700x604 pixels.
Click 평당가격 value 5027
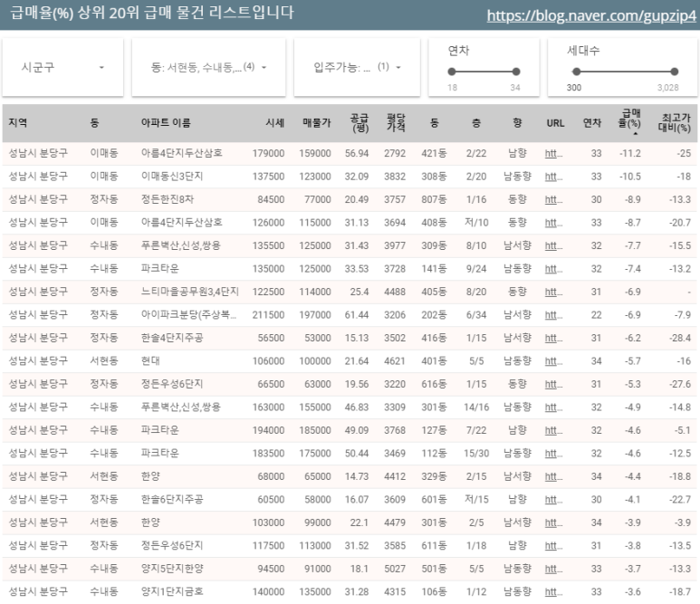[x=395, y=569]
